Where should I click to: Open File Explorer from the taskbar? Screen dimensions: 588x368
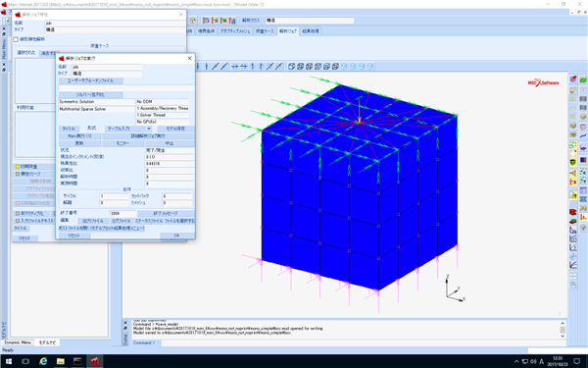click(61, 361)
